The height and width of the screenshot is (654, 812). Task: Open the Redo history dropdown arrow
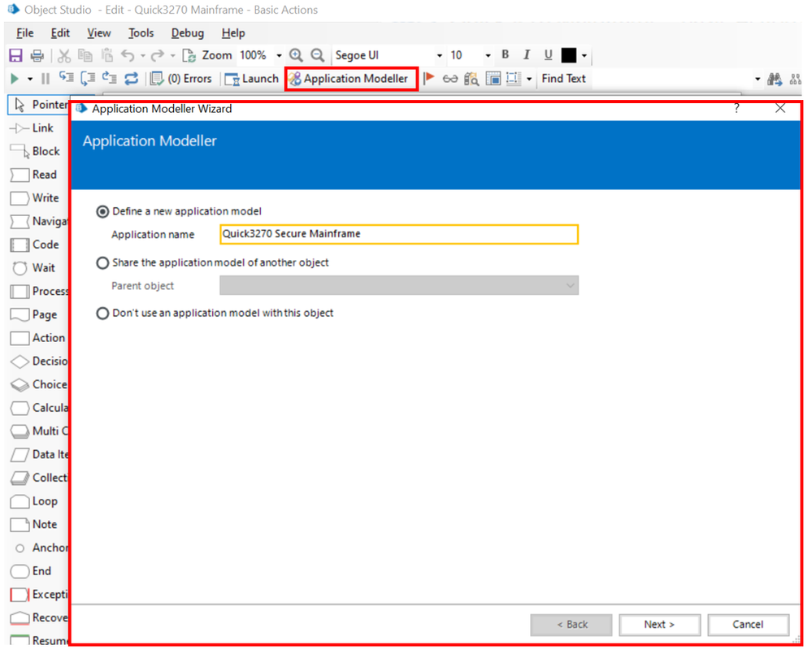click(x=172, y=55)
